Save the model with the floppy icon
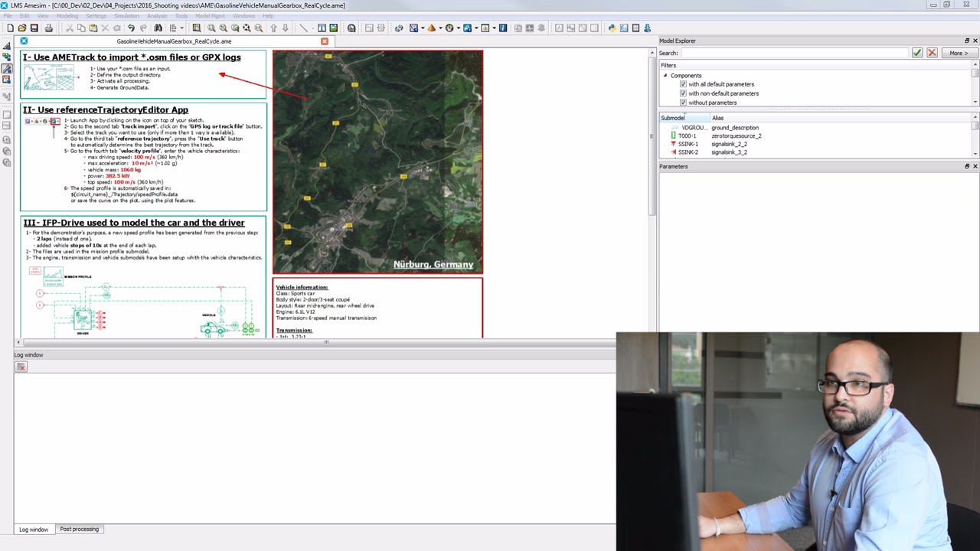This screenshot has width=980, height=551. pos(34,28)
